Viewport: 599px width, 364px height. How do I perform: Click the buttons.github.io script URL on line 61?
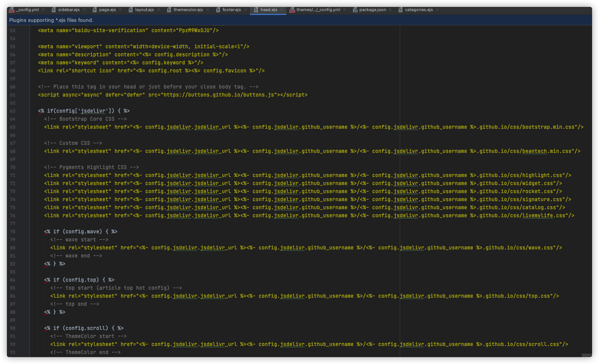click(219, 95)
